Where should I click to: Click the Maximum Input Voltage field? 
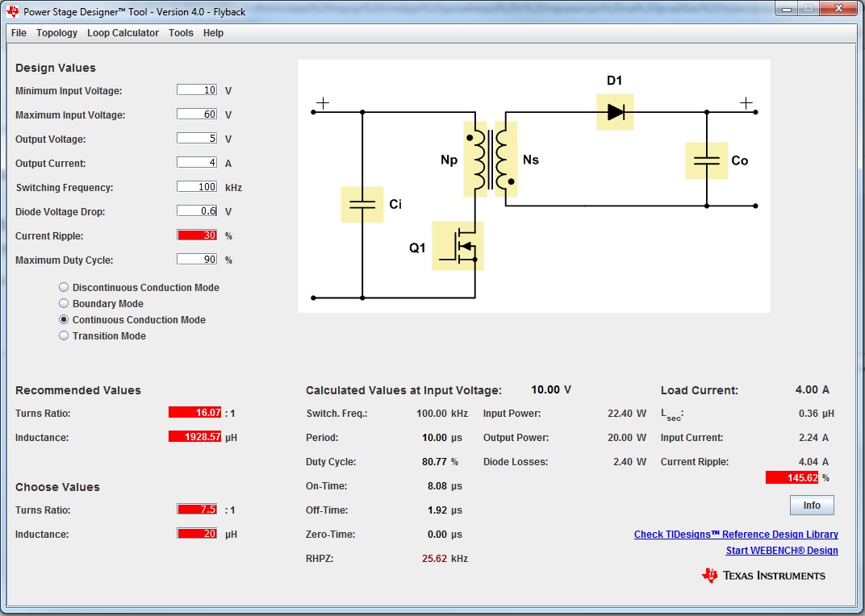pos(197,114)
